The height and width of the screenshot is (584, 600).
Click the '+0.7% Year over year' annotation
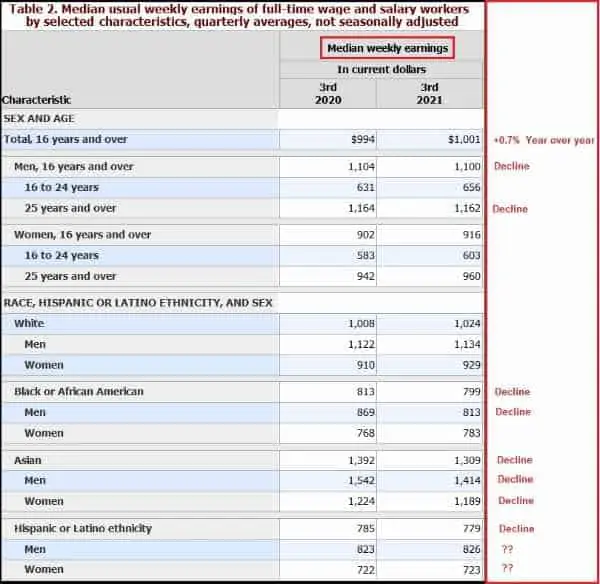544,140
